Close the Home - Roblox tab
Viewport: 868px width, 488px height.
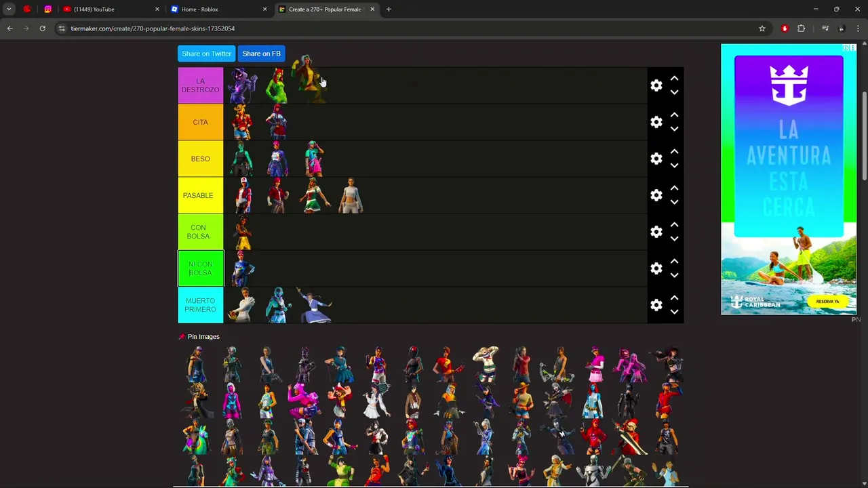pyautogui.click(x=264, y=9)
